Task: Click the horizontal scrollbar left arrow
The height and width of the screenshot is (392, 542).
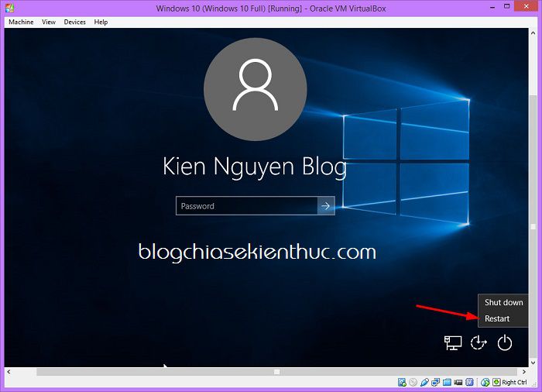Action: 9,372
